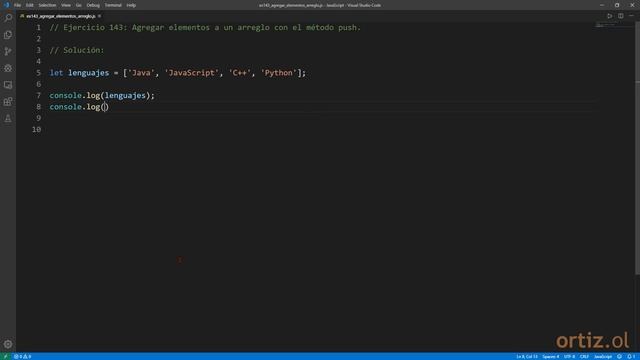Select the ex143_agregar_elementos_arreglo.js editor tab
The width and height of the screenshot is (640, 360).
click(x=60, y=16)
